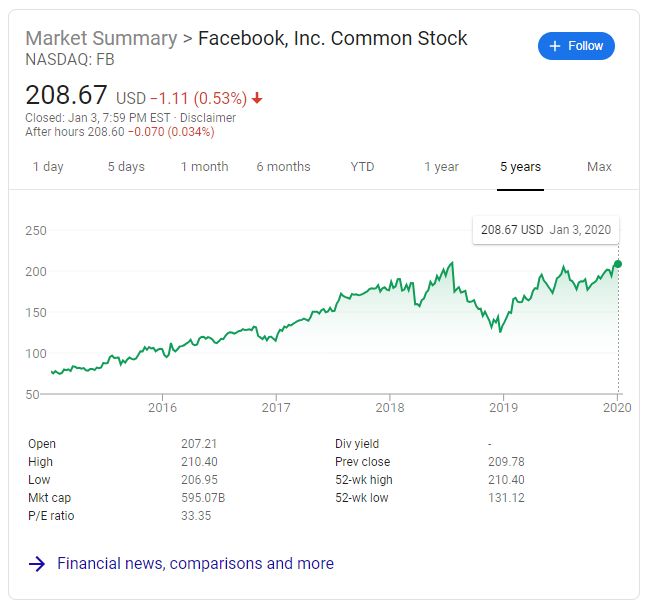Click the plus icon in the Follow button

pyautogui.click(x=555, y=46)
